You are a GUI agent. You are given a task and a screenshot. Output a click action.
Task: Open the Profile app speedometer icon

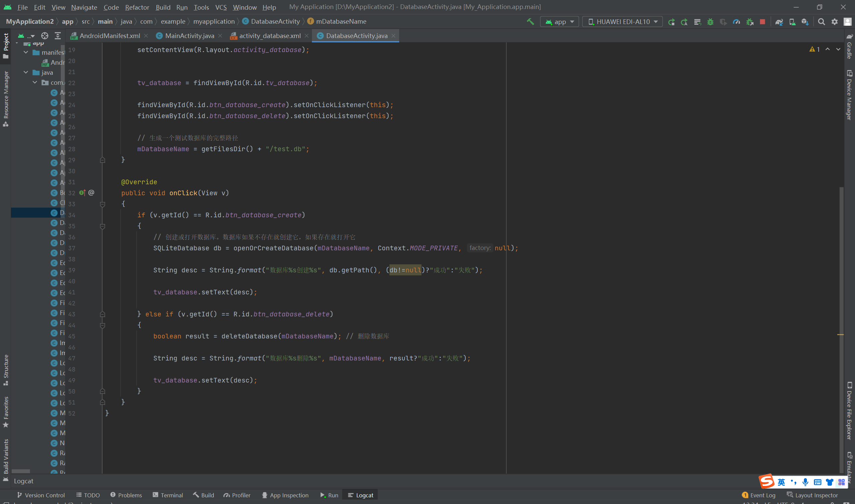point(736,22)
